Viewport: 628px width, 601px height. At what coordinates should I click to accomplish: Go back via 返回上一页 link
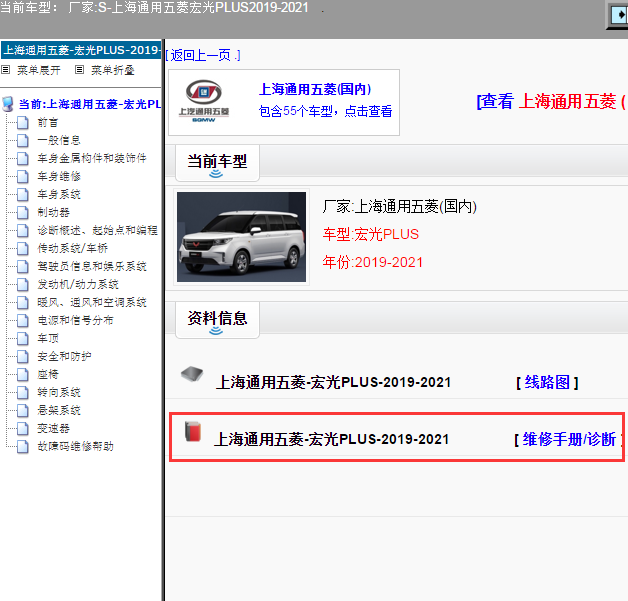[x=203, y=55]
